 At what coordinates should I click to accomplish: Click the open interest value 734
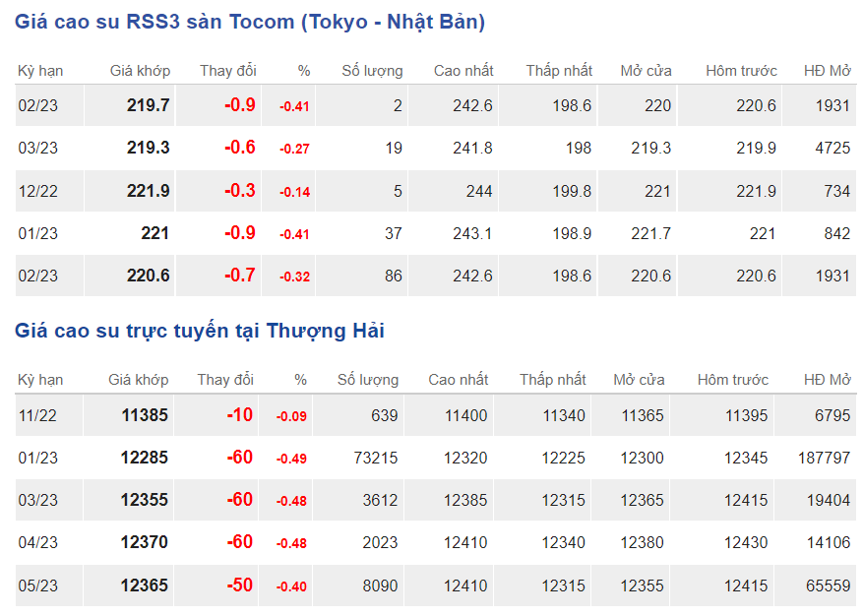836,191
